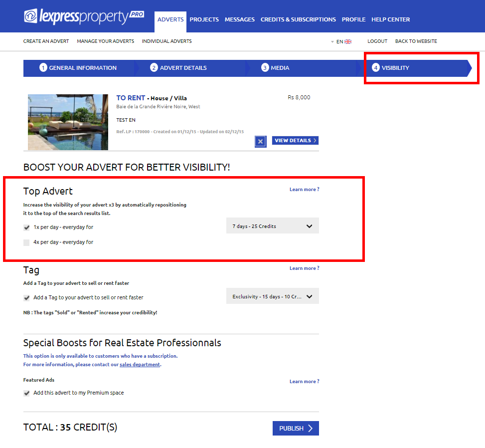
Task: Open the PROFILE menu
Action: coord(353,19)
